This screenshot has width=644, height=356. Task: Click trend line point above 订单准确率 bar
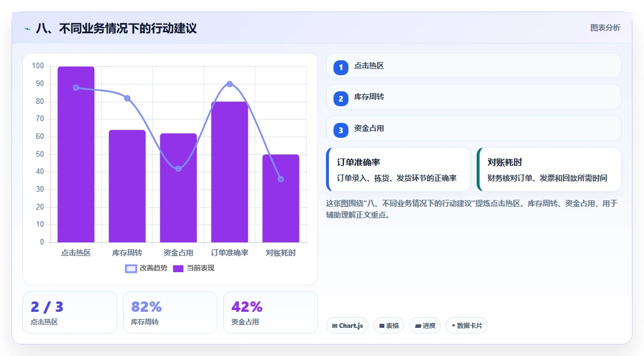point(229,84)
